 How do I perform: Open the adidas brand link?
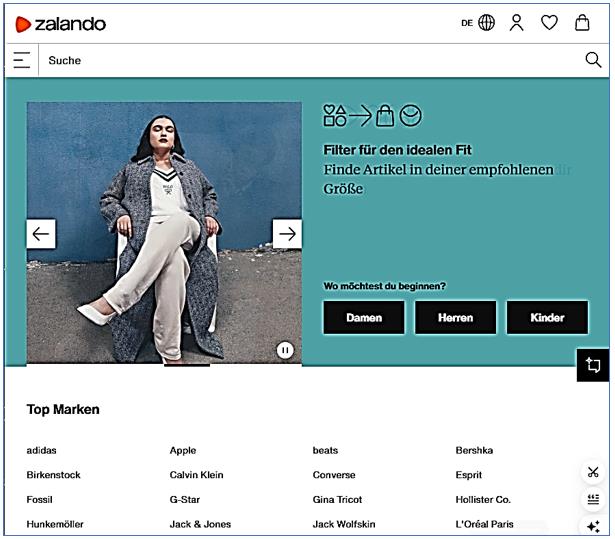pyautogui.click(x=42, y=451)
